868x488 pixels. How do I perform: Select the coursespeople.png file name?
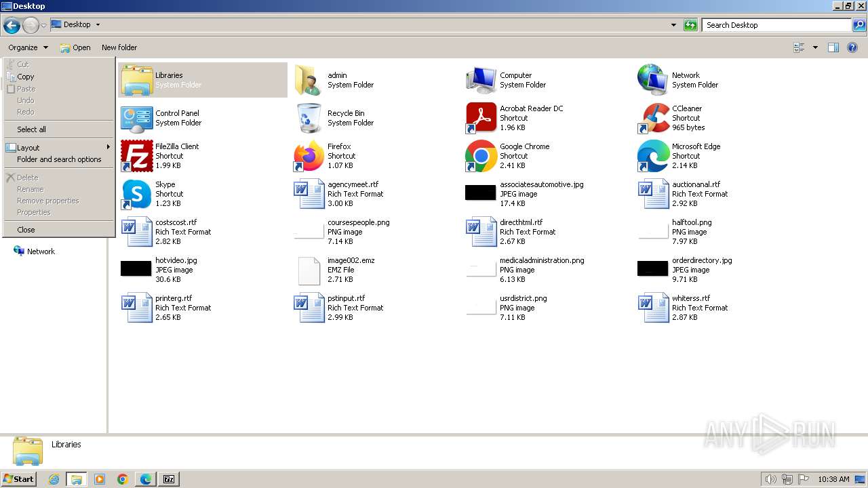tap(358, 222)
